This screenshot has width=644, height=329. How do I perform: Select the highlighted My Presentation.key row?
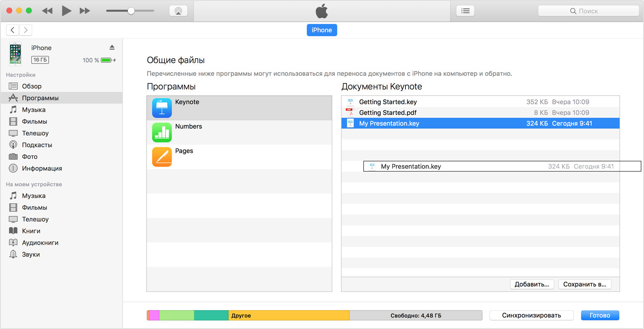pos(481,123)
